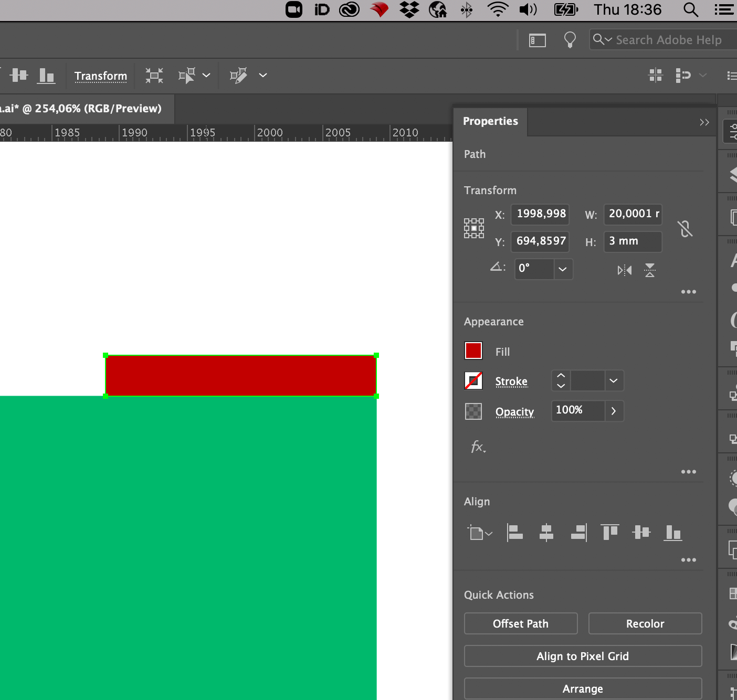Toggle the constrain width and height proportions link

(685, 229)
